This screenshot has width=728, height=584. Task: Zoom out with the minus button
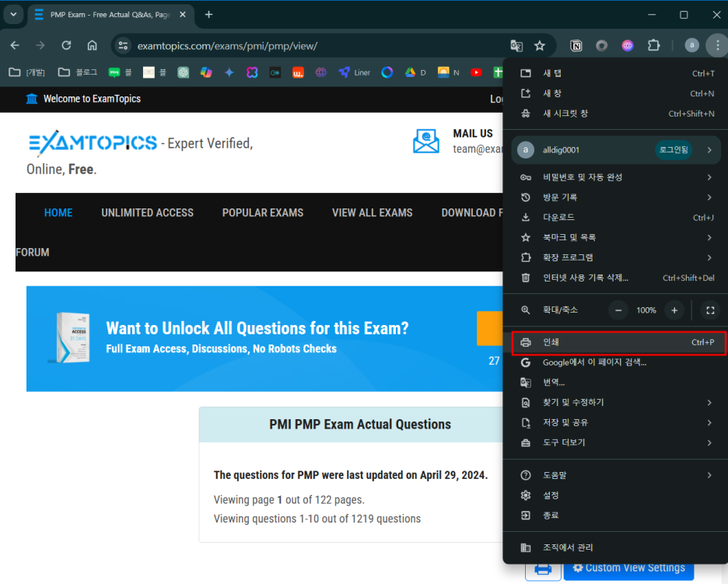(x=618, y=310)
